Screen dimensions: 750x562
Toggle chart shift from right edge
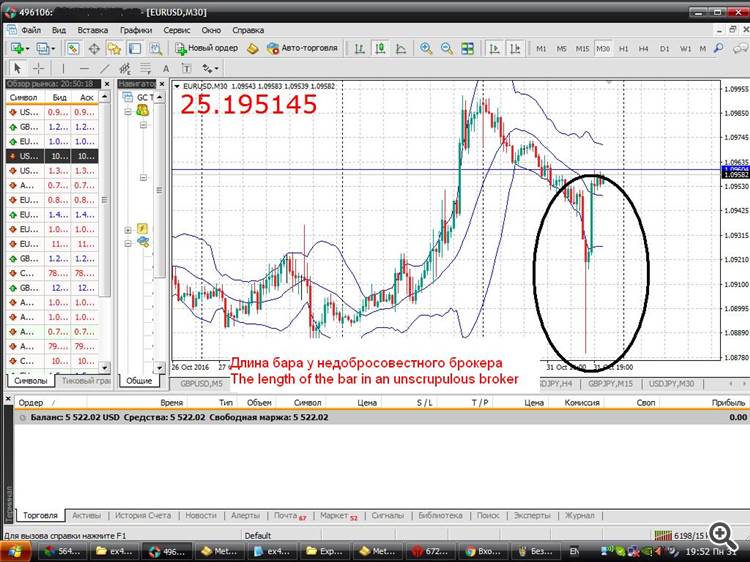pos(515,48)
